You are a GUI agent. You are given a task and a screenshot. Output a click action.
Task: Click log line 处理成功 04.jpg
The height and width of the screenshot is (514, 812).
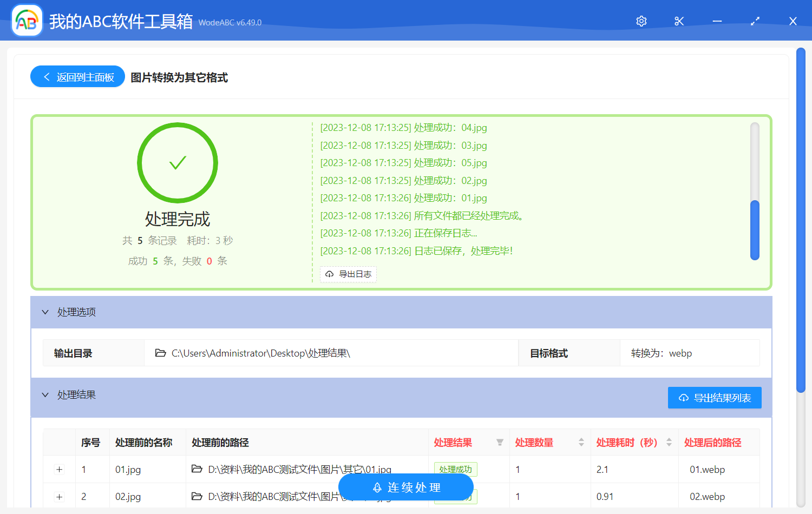pyautogui.click(x=403, y=128)
